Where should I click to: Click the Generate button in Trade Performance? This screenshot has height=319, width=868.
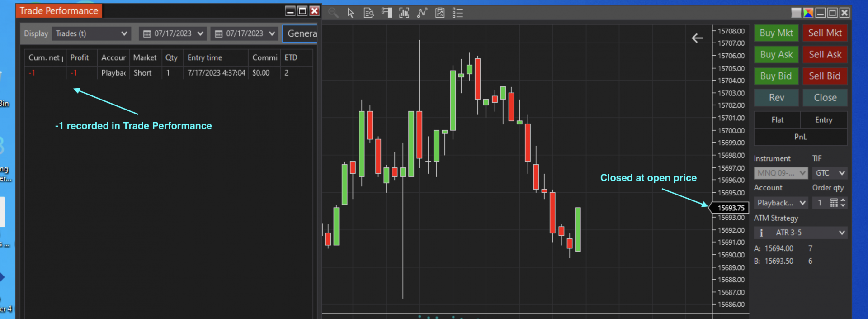coord(300,33)
